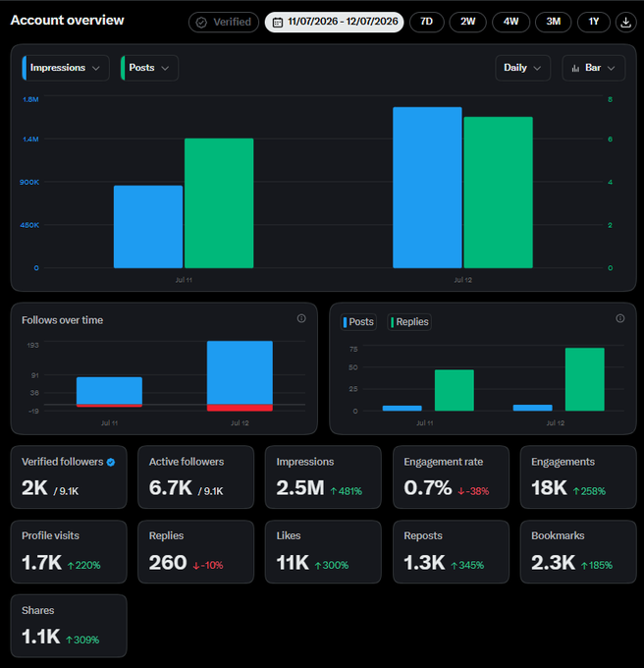644x668 pixels.
Task: Open the Active followers card
Action: click(195, 477)
